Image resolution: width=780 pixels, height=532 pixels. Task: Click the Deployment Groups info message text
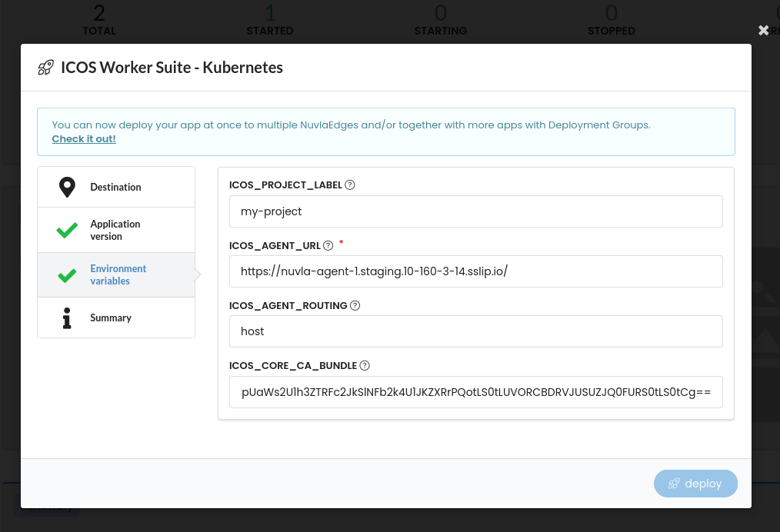(351, 125)
